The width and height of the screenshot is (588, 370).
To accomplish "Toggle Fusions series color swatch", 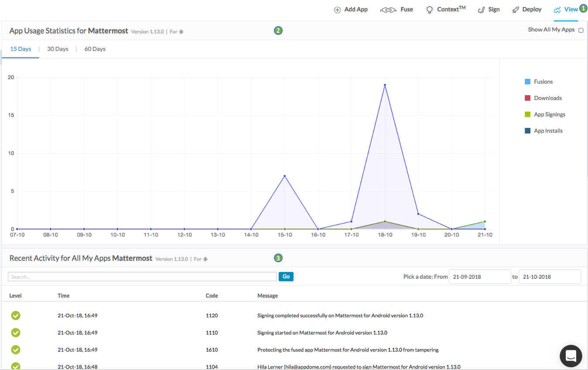I will coord(528,82).
